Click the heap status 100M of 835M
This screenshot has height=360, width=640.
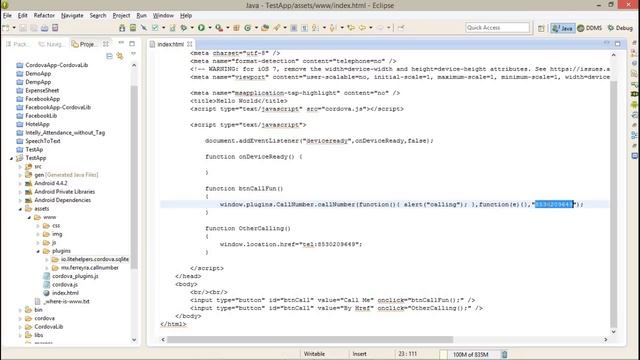pos(471,354)
